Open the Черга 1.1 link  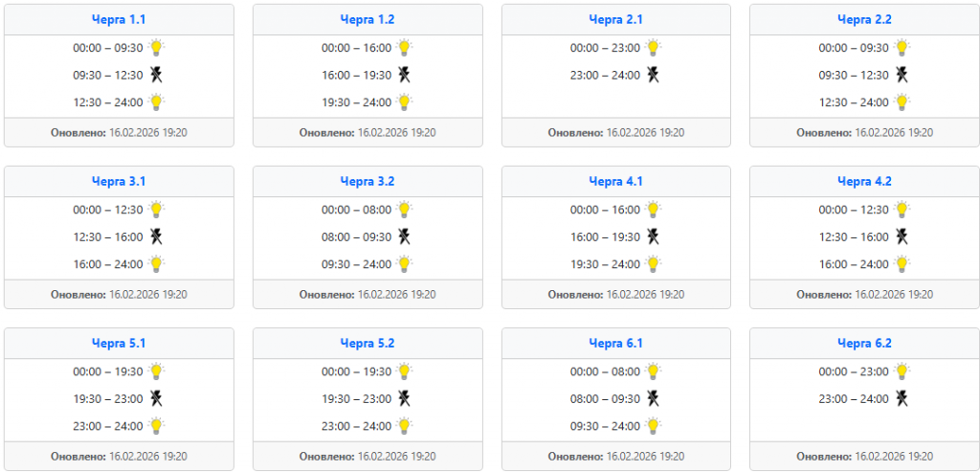[119, 19]
